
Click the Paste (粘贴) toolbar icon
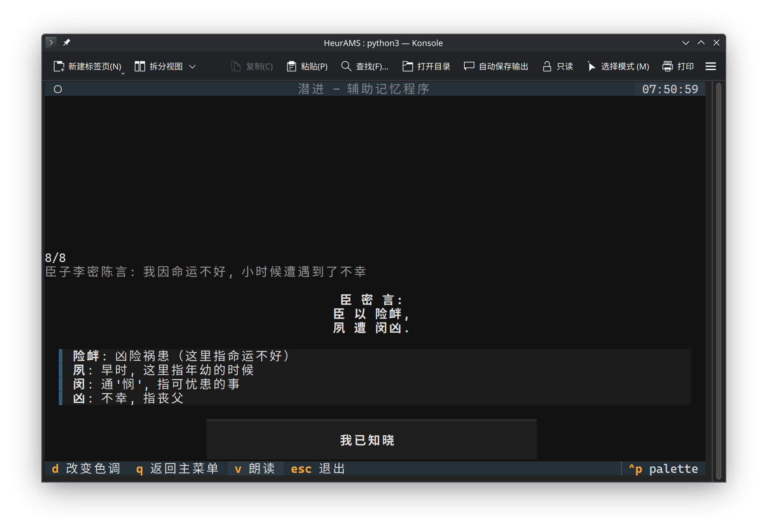[291, 66]
